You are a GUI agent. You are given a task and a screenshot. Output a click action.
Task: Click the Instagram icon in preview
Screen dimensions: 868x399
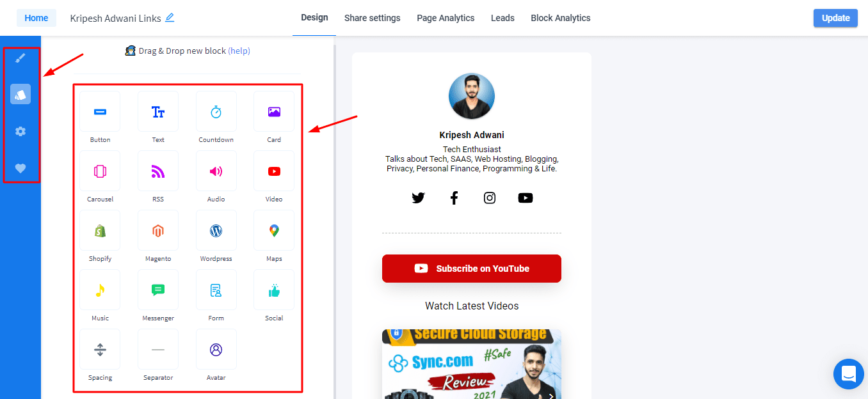tap(490, 198)
